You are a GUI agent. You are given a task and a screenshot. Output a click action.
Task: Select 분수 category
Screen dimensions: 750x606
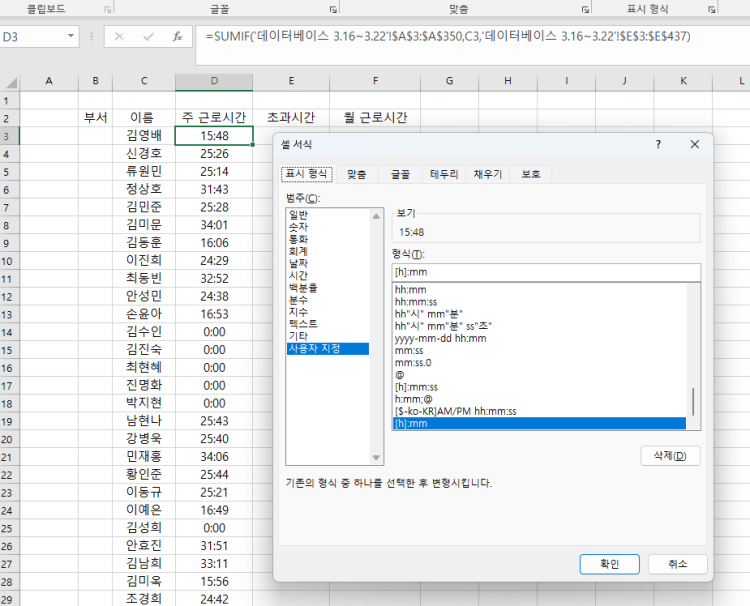click(328, 300)
